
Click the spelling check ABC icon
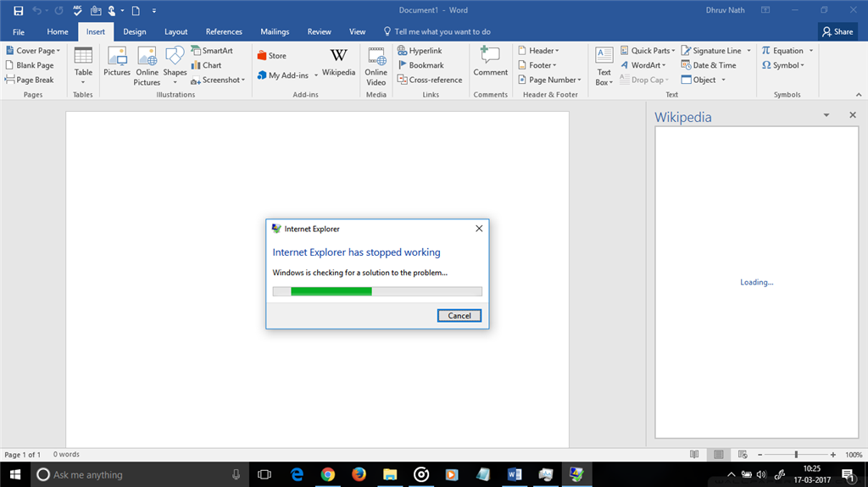click(77, 10)
